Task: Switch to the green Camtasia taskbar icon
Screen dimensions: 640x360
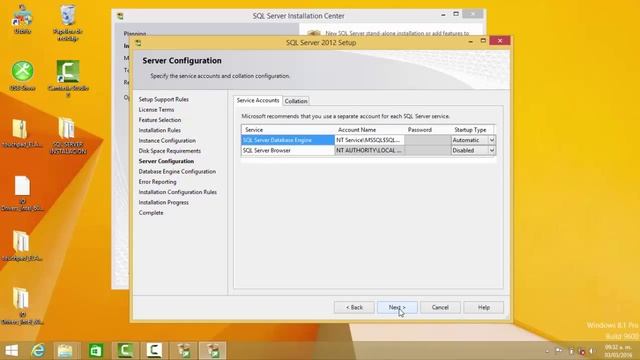Action: (x=125, y=351)
